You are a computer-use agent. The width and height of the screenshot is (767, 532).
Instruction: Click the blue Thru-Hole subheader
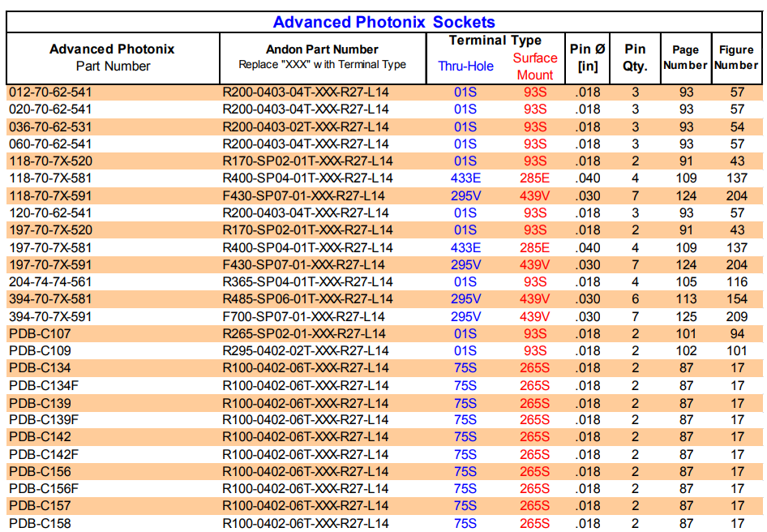[x=465, y=66]
